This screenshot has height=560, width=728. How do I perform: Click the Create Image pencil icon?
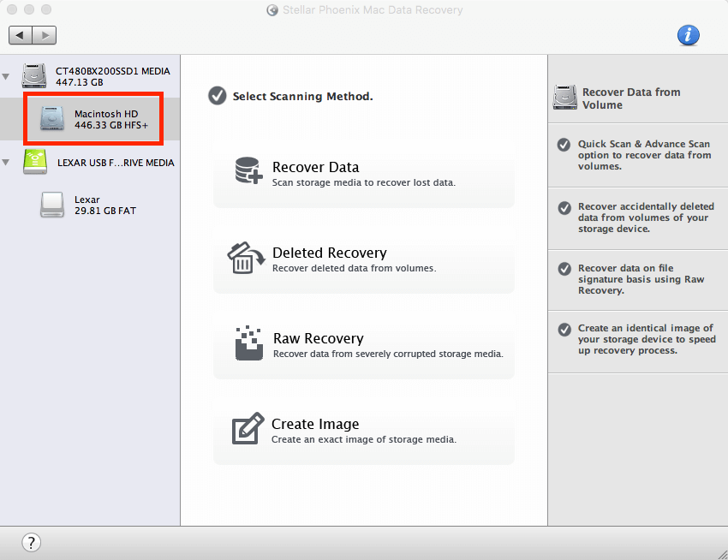(x=248, y=429)
